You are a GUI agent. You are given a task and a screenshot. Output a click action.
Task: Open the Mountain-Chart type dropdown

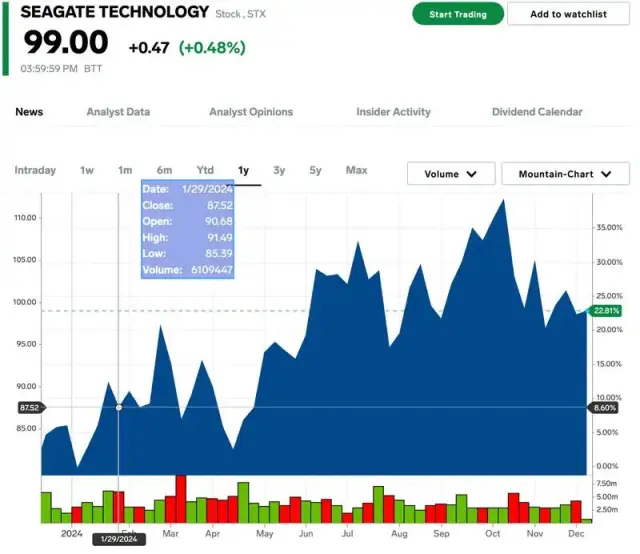[565, 174]
